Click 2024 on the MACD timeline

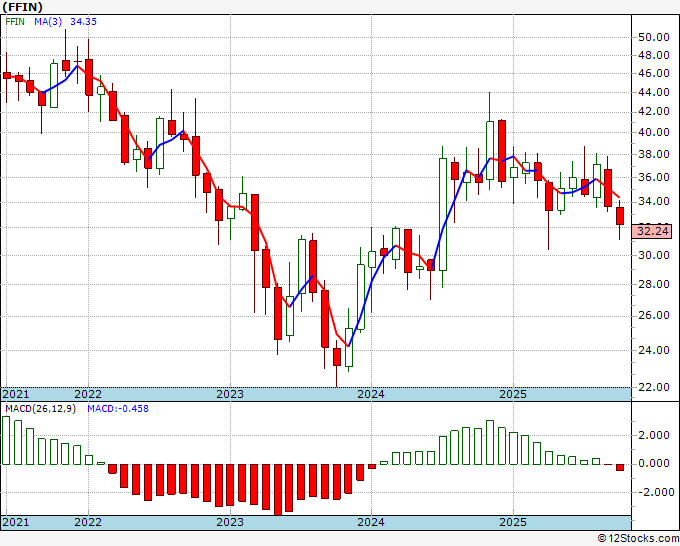(371, 522)
